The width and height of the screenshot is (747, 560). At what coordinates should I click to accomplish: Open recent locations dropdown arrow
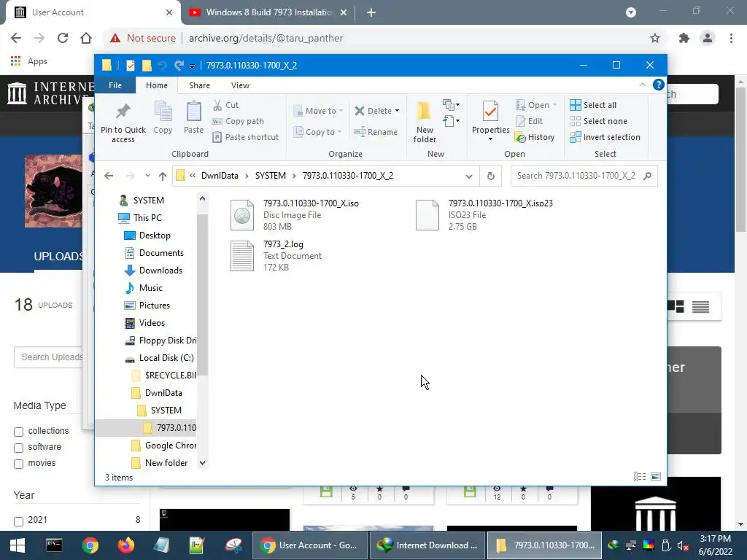pyautogui.click(x=147, y=176)
